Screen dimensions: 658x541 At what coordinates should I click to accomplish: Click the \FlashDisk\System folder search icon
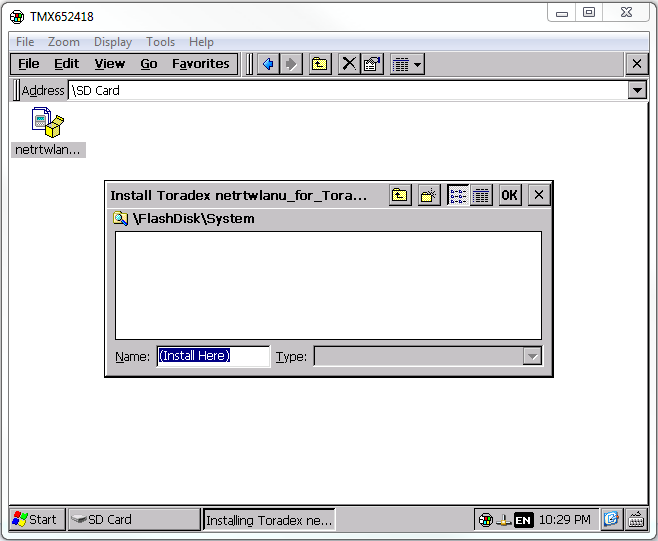pyautogui.click(x=120, y=219)
